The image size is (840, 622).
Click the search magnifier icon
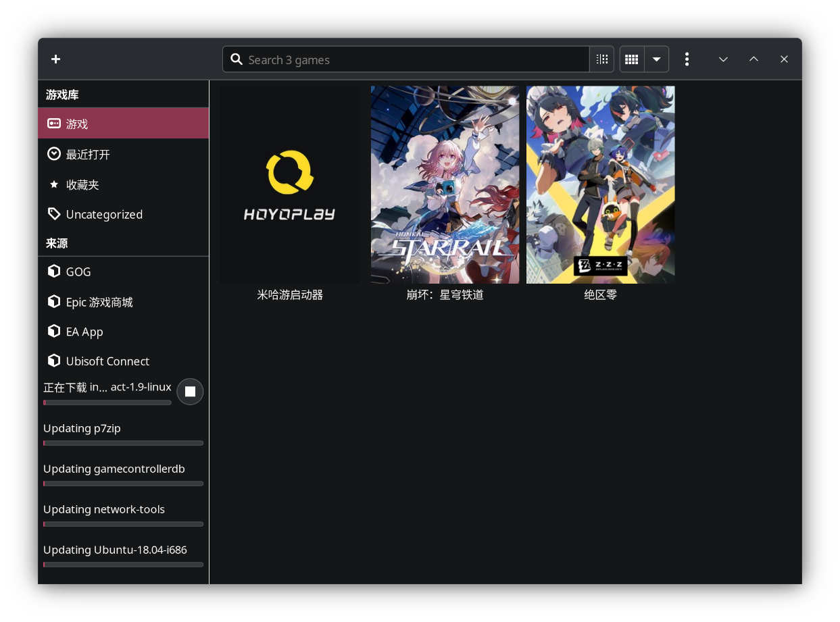pyautogui.click(x=237, y=59)
